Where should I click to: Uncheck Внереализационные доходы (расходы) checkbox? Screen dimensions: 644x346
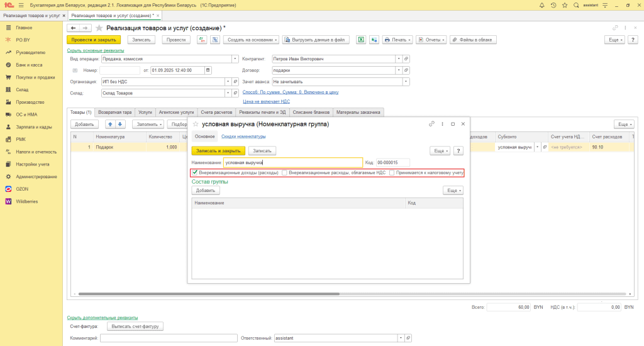click(195, 172)
